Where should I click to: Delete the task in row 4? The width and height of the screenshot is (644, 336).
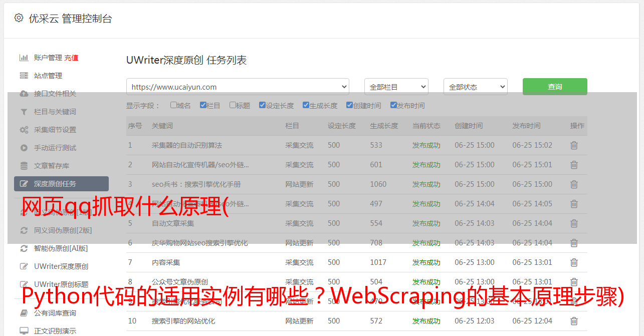pos(574,204)
